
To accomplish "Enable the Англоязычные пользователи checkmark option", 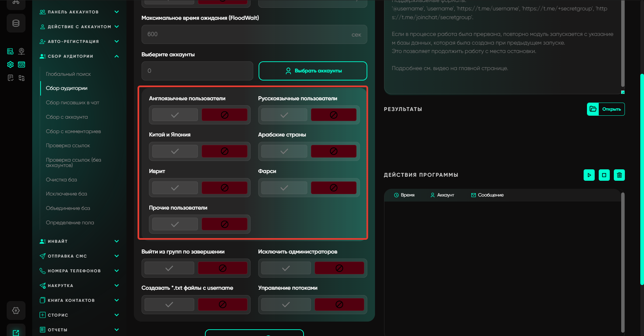I will click(175, 115).
